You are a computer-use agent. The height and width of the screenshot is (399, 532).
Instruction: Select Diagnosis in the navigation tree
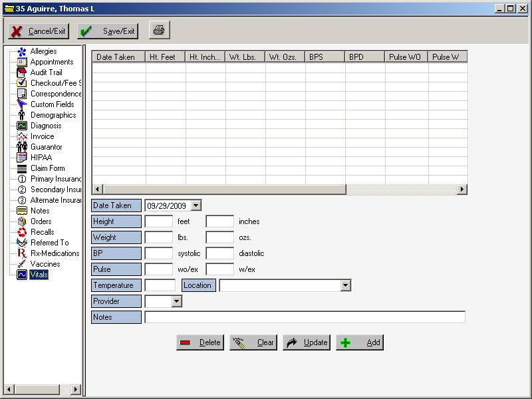(x=45, y=126)
